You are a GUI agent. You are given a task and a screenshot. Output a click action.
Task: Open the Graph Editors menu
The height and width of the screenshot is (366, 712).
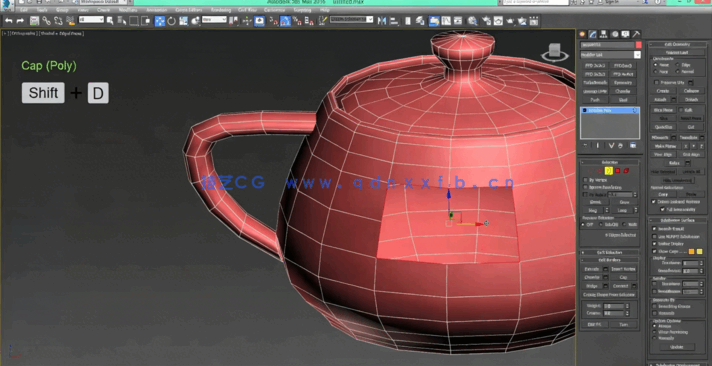(188, 10)
